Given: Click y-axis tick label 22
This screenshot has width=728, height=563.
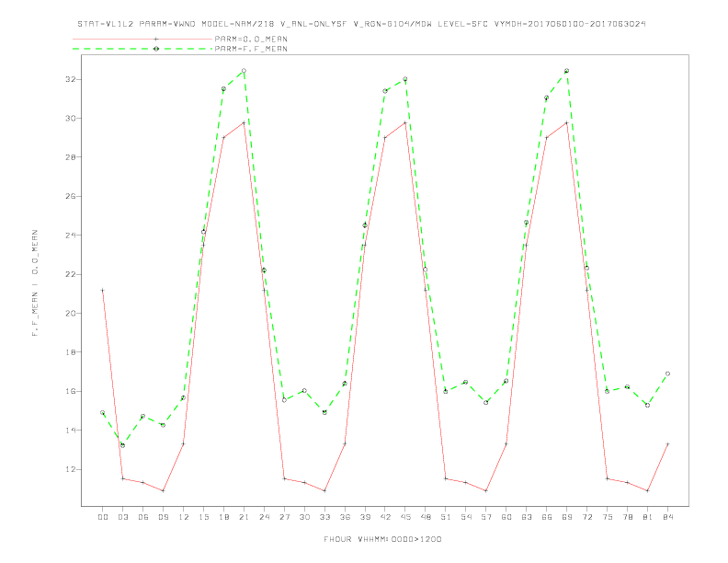Looking at the screenshot, I should (70, 274).
